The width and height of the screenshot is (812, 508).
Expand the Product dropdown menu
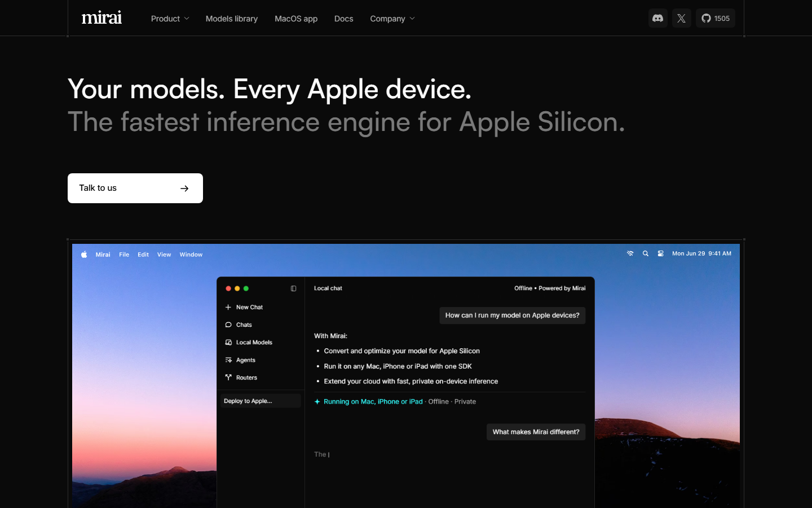click(169, 19)
